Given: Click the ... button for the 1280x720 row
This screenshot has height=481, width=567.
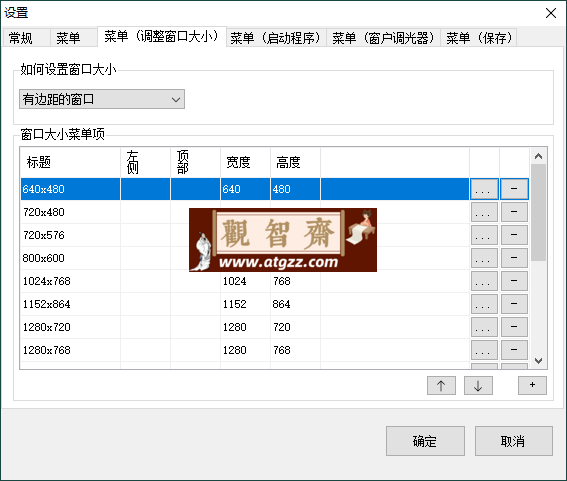Looking at the screenshot, I should [484, 327].
